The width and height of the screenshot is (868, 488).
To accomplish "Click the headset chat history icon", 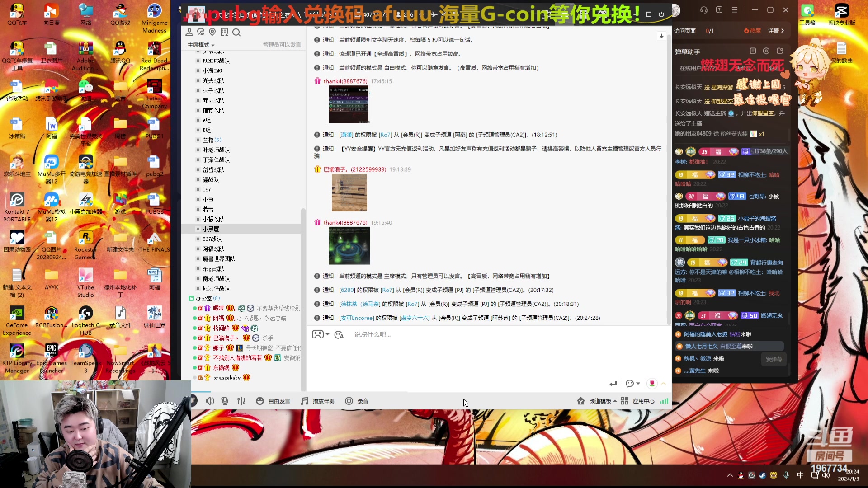I will pos(201,32).
